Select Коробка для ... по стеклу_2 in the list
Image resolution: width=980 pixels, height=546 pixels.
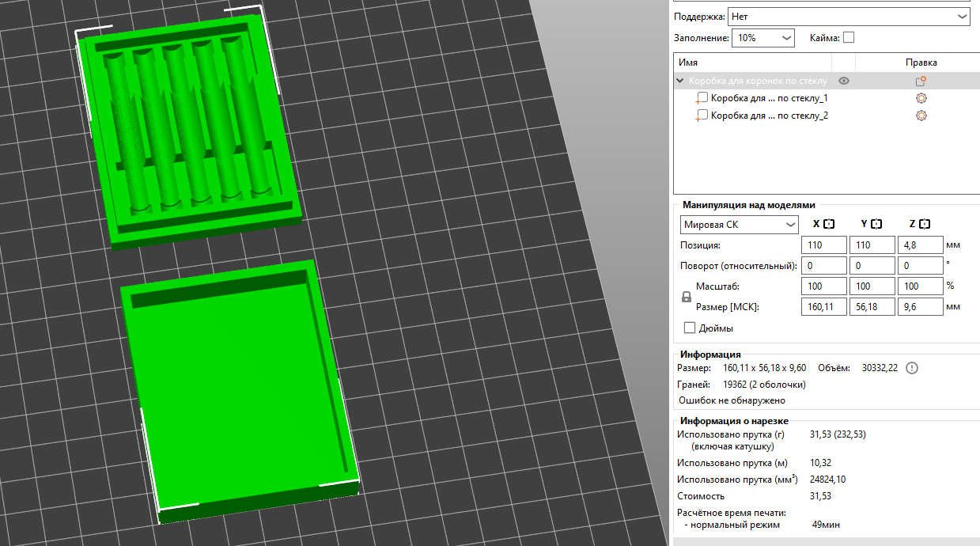coord(769,116)
